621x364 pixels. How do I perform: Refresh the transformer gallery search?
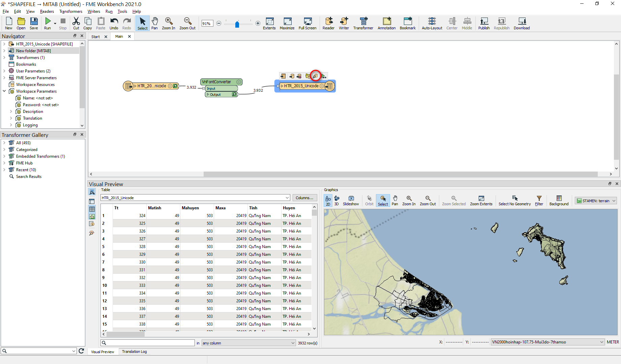81,351
